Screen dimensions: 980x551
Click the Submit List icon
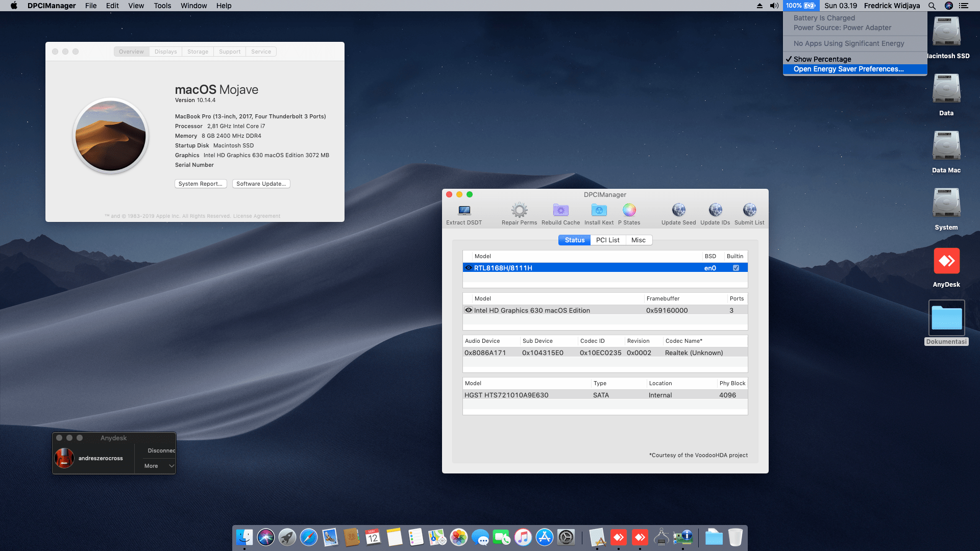pyautogui.click(x=749, y=210)
